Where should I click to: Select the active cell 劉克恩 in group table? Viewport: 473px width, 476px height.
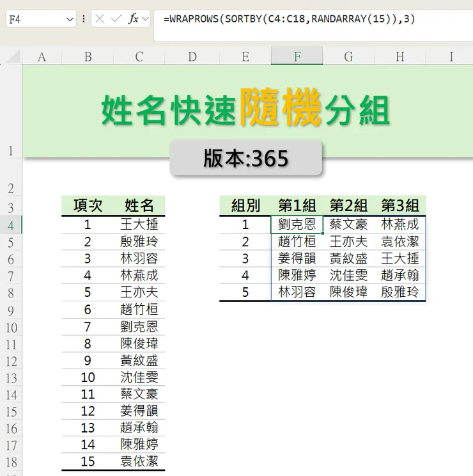[297, 225]
